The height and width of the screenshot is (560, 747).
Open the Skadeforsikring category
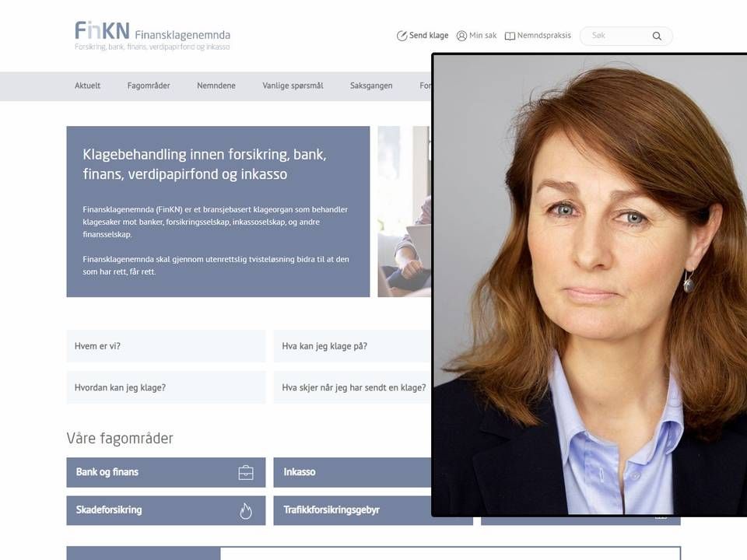[x=166, y=510]
